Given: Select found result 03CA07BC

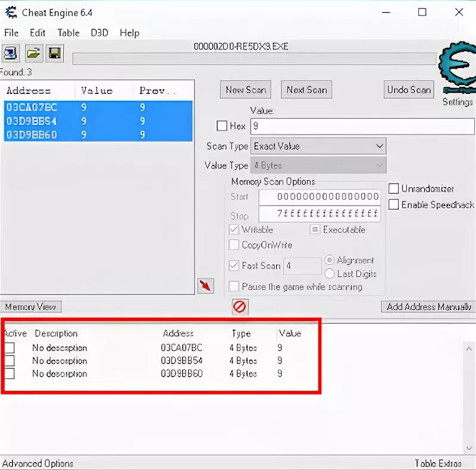Looking at the screenshot, I should pyautogui.click(x=98, y=107).
